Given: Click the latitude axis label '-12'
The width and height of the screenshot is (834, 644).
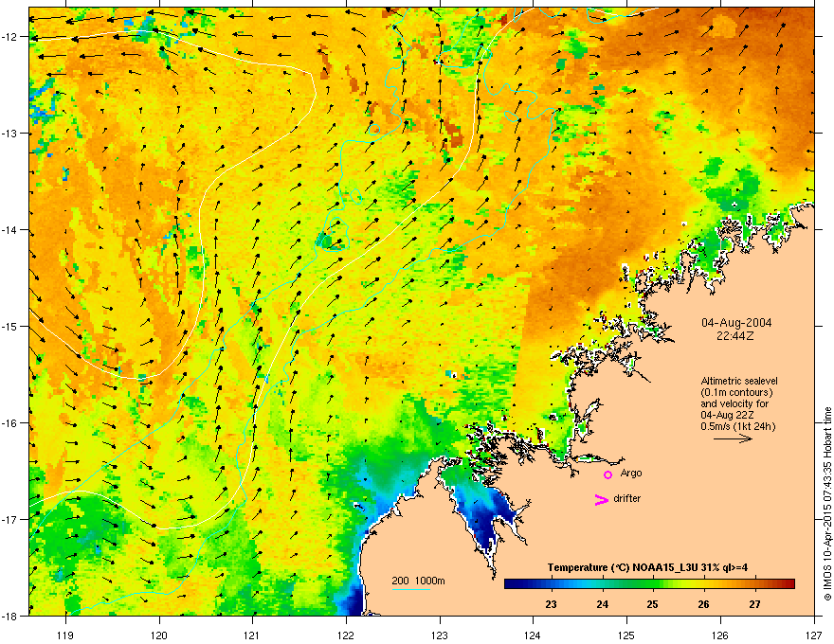Looking at the screenshot, I should tap(9, 37).
